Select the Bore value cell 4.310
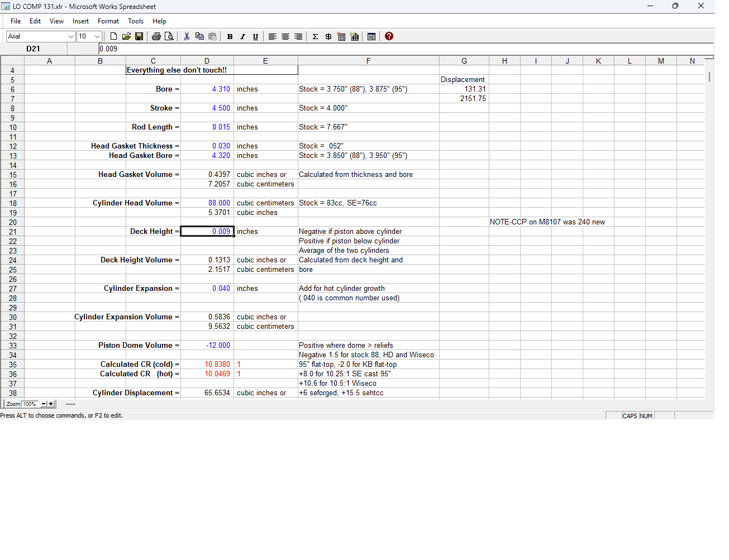The image size is (729, 560). coord(207,89)
